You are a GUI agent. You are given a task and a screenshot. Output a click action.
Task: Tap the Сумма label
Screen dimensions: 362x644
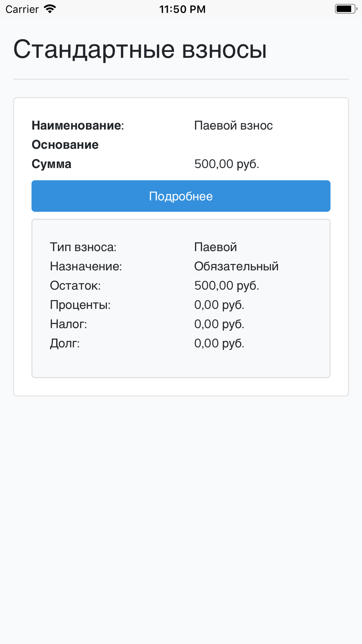[x=51, y=164]
